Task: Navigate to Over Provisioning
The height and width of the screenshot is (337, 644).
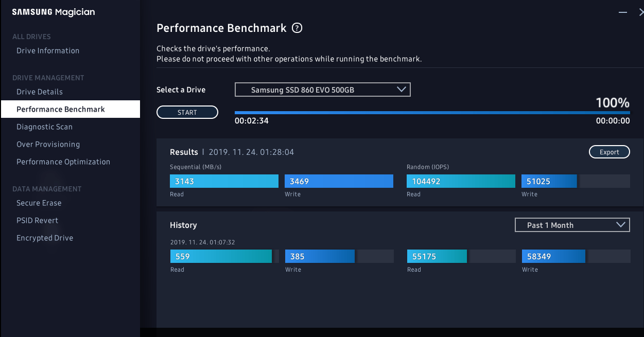Action: 48,144
